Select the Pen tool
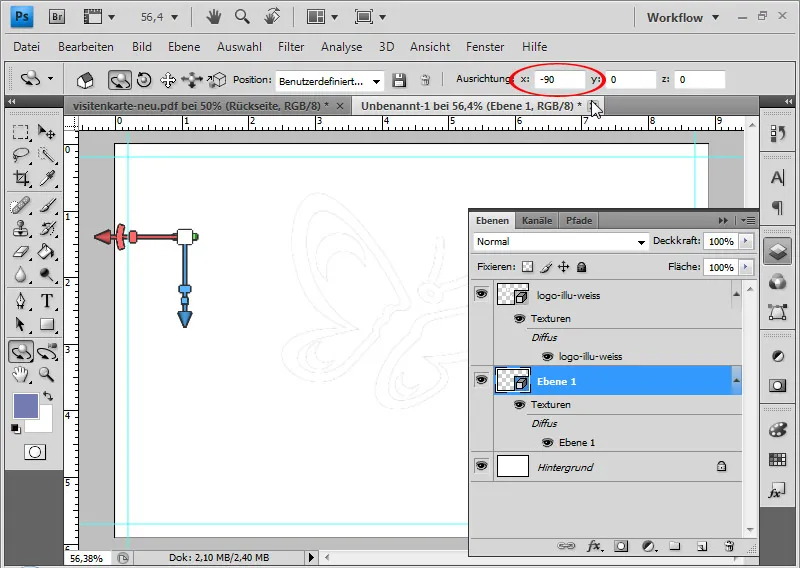The image size is (800, 568). coord(20,301)
